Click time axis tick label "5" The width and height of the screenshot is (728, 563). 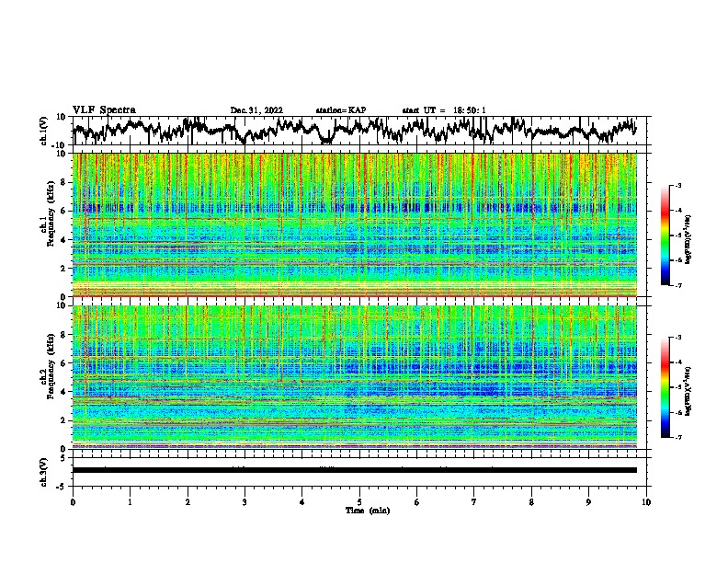(359, 502)
